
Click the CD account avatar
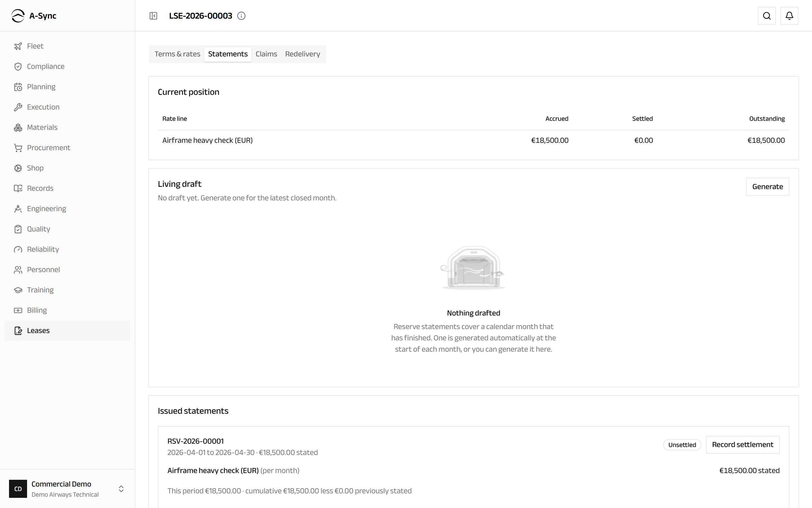coord(18,489)
